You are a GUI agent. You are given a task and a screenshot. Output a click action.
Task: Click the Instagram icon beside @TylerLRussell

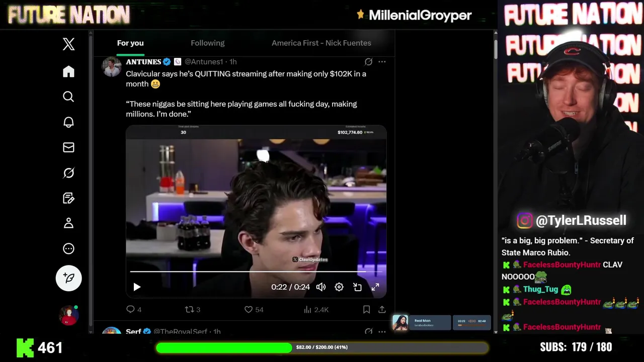pos(524,221)
